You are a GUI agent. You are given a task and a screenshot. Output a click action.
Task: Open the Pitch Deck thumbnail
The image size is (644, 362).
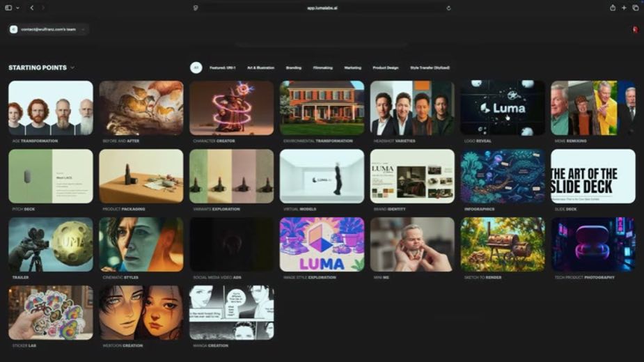pyautogui.click(x=51, y=176)
